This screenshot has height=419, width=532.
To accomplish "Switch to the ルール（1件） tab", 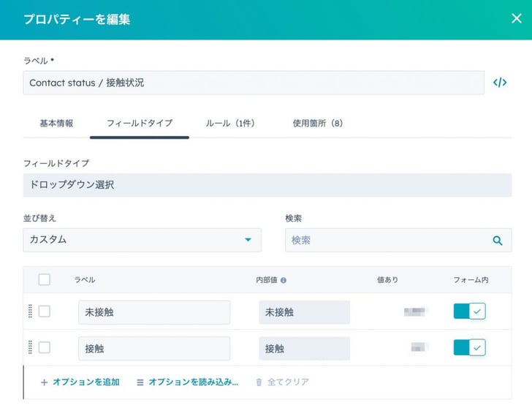I will coord(230,124).
